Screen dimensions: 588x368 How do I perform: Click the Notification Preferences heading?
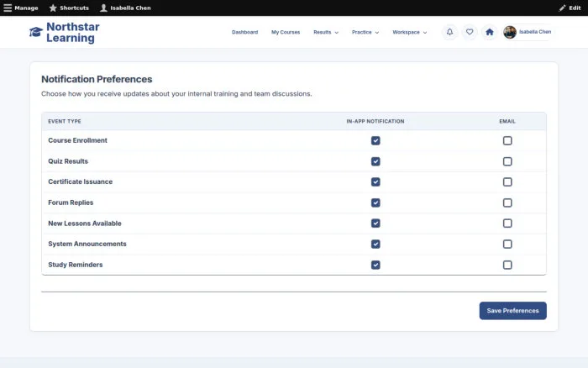[x=97, y=79]
